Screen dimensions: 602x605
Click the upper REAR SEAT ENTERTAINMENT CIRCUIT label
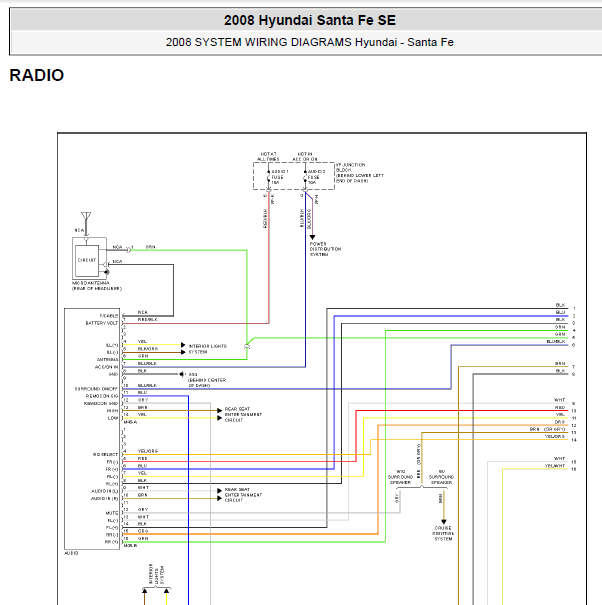pyautogui.click(x=243, y=414)
